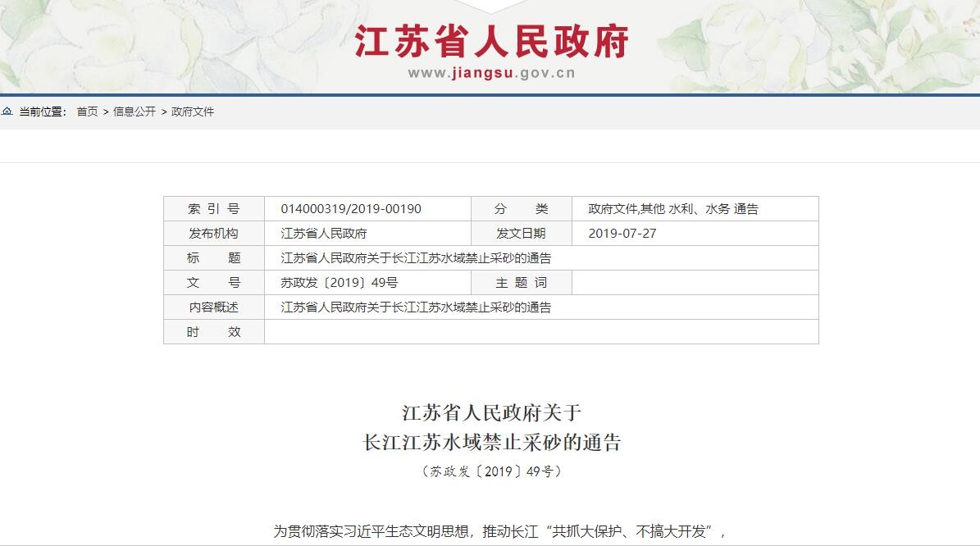Click the home icon in the breadcrumb
The height and width of the screenshot is (546, 980).
[x=7, y=111]
